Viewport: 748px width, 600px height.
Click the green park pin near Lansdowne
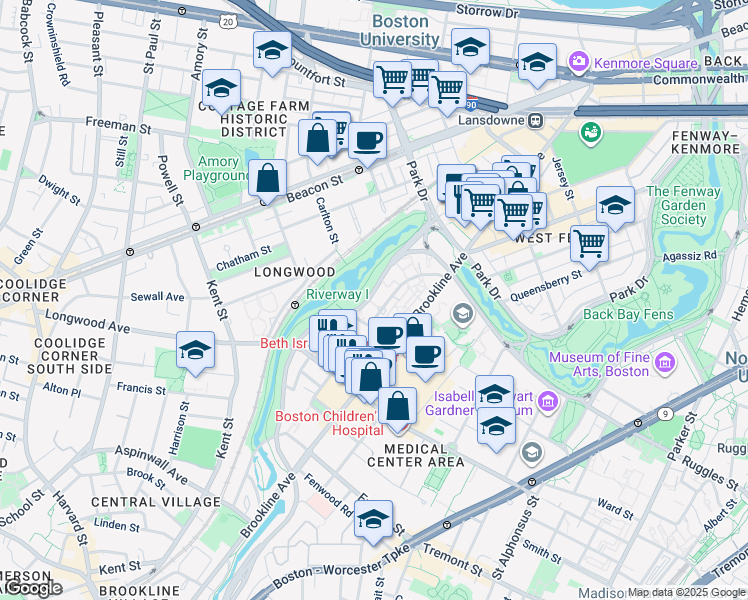(x=591, y=133)
